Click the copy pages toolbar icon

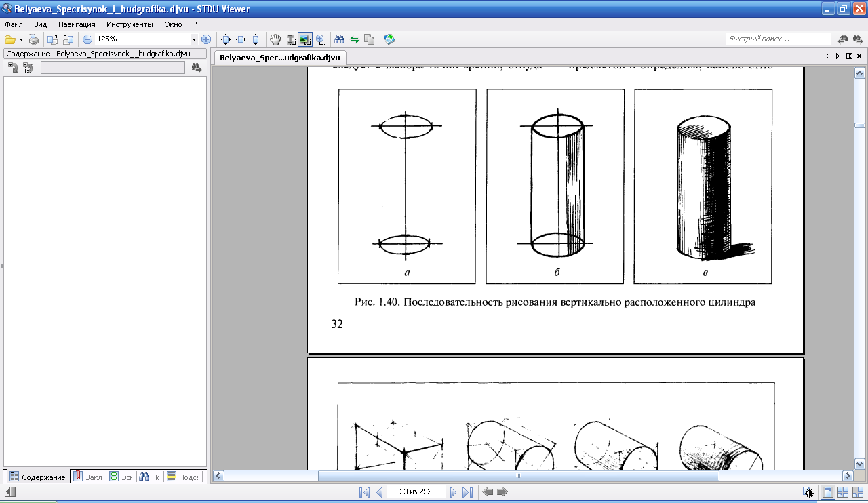(x=369, y=39)
